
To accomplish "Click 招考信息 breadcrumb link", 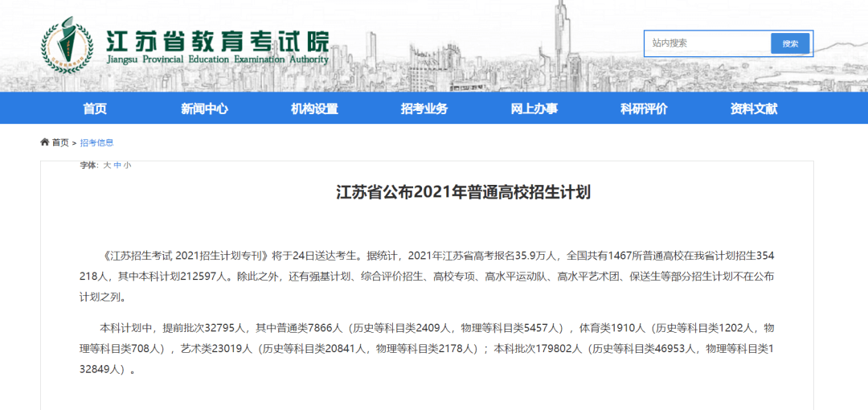I will [97, 143].
